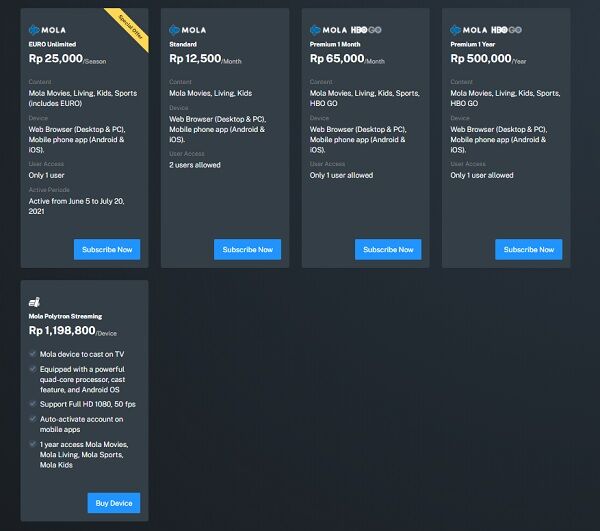This screenshot has height=531, width=600.
Task: Click the device text on Standard card
Action: [217, 129]
